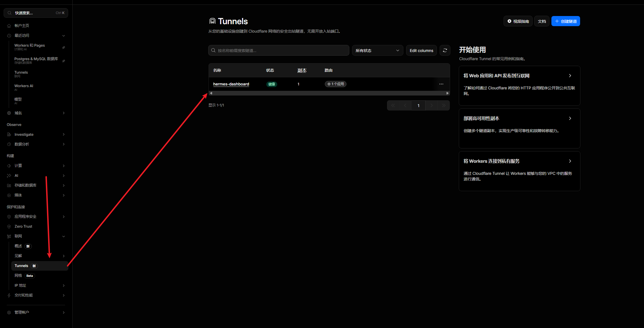Expand the 交付和性能 menu
The image size is (644, 328).
coord(64,295)
